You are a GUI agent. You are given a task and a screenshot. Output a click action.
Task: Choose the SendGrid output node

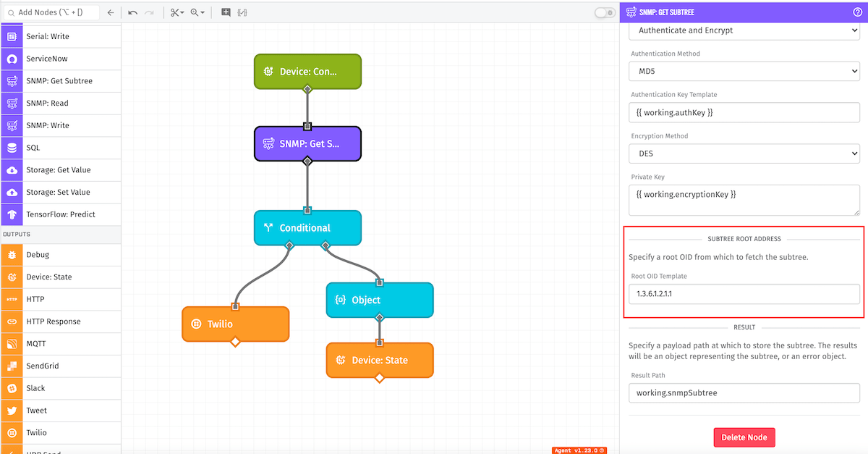tap(61, 366)
